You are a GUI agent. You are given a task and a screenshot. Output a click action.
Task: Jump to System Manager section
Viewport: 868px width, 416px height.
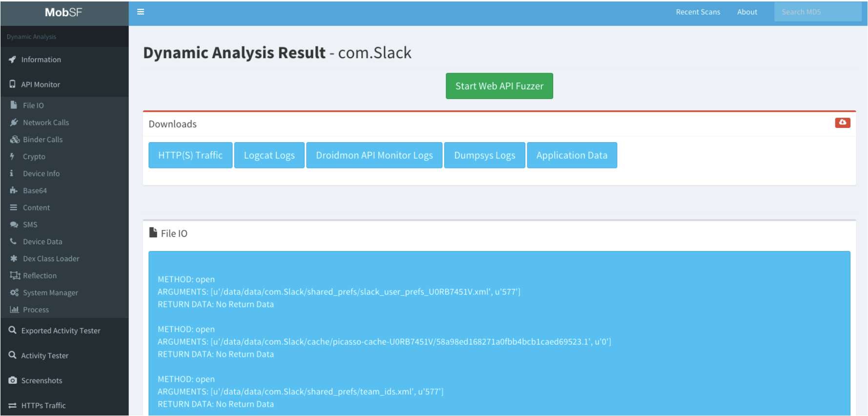(x=64, y=293)
